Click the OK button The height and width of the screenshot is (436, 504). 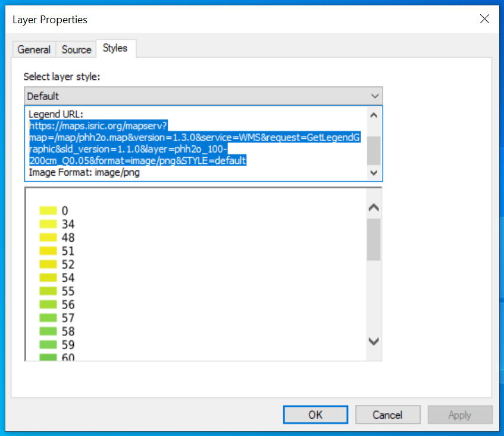point(315,415)
